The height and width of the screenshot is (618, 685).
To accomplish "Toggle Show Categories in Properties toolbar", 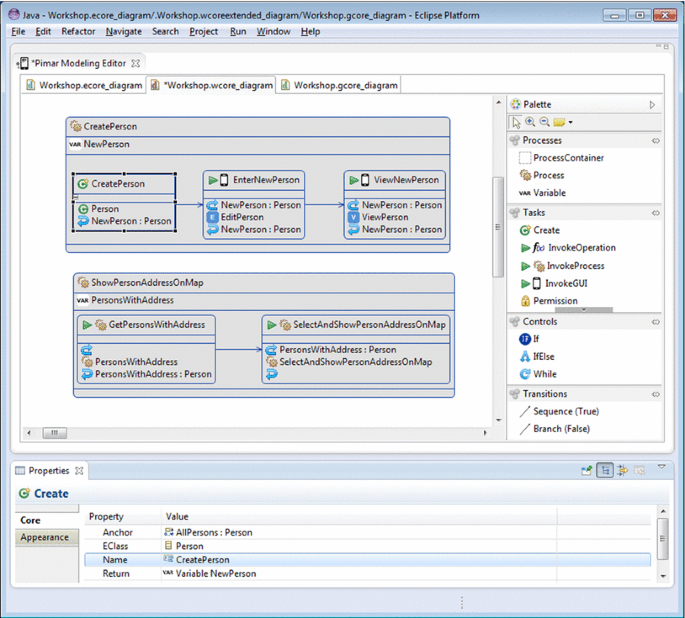I will click(x=605, y=470).
